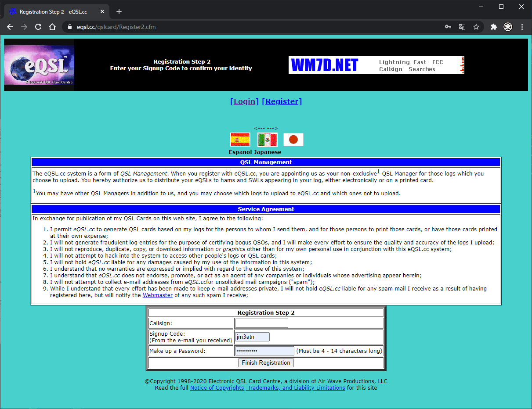The height and width of the screenshot is (409, 532).
Task: Click the eQSL logo image
Action: coord(39,65)
